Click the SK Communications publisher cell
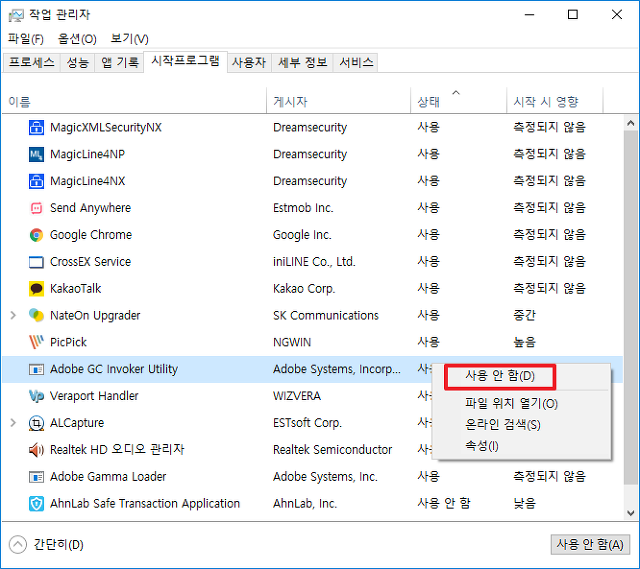Viewport: 640px width, 569px height. [x=326, y=316]
